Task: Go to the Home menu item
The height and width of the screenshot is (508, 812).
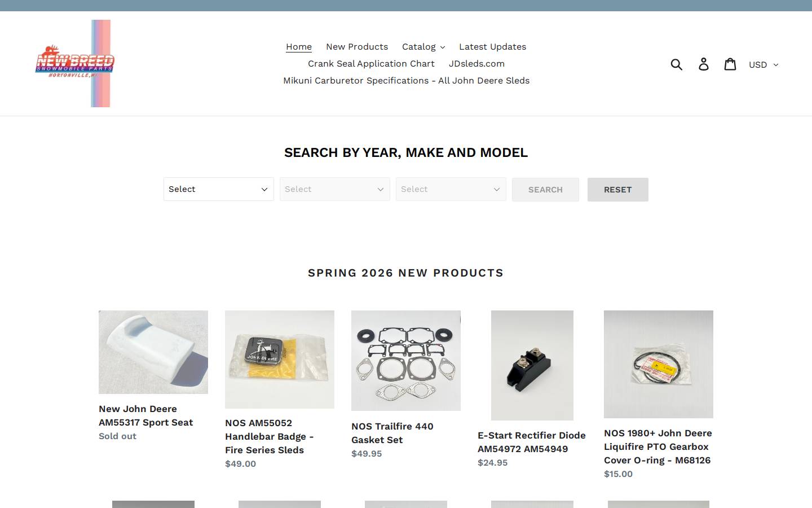Action: pyautogui.click(x=299, y=47)
